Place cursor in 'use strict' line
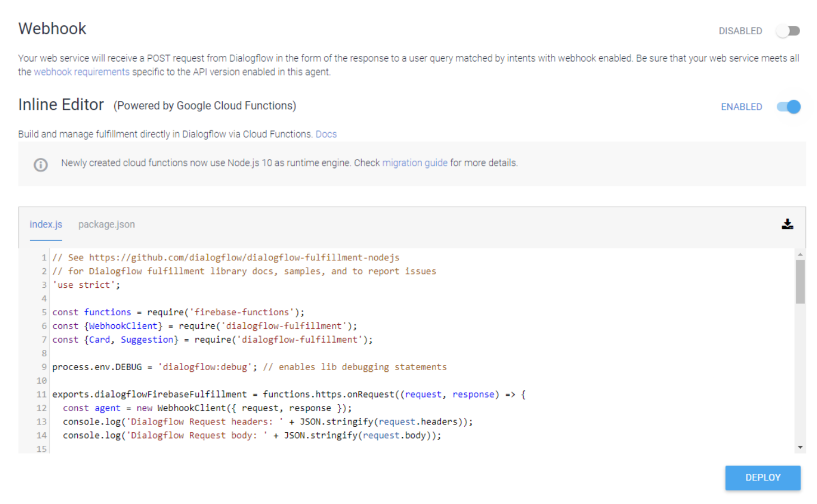Screen dimensions: 817x504 coord(86,284)
